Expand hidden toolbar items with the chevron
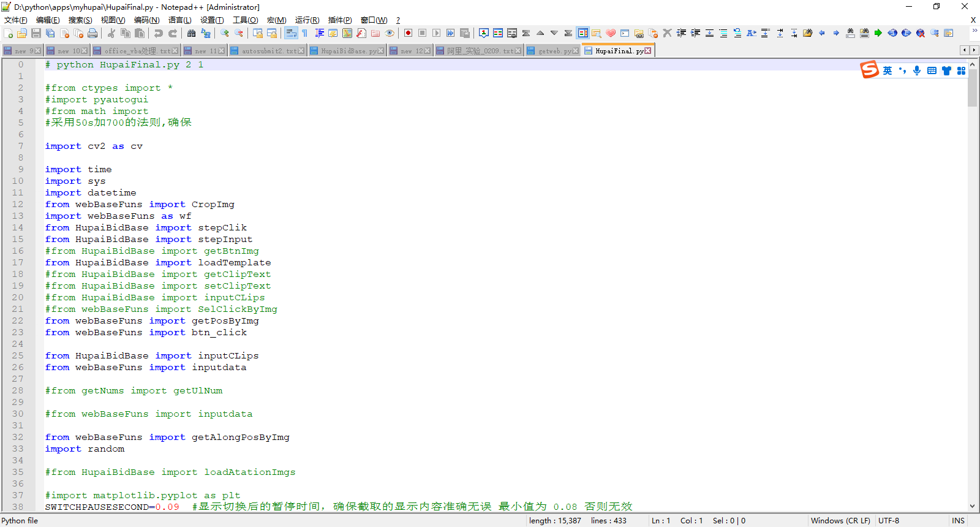Screen dimensions: 980x527 click(974, 30)
